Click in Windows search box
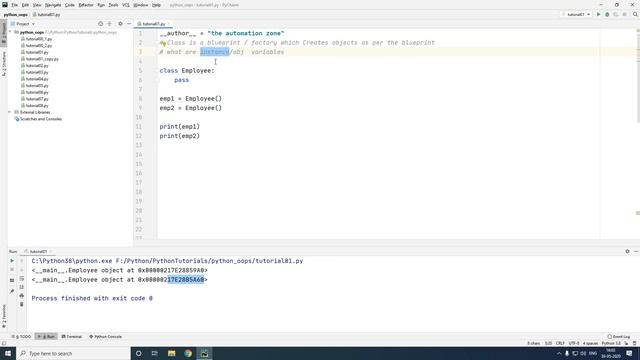 click(73, 353)
